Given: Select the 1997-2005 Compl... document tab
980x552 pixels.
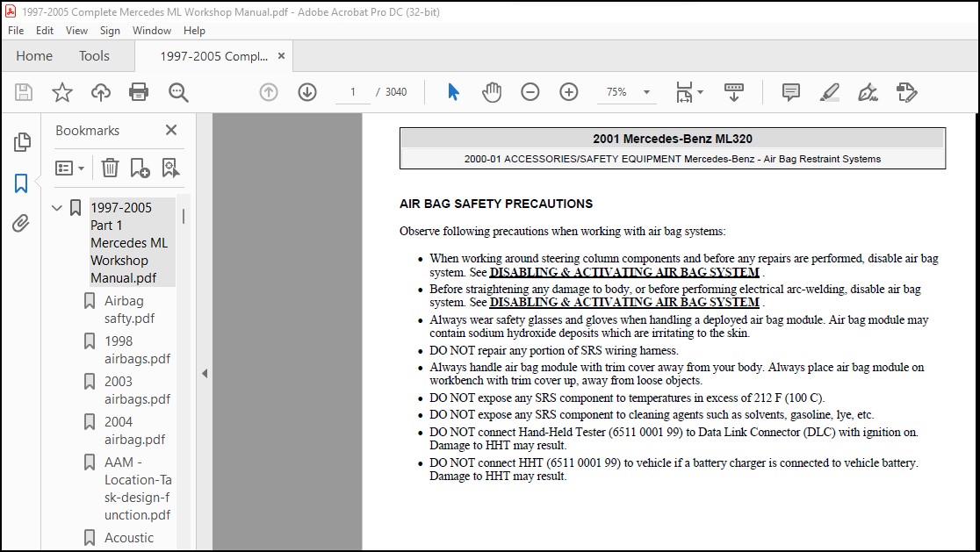Looking at the screenshot, I should pos(213,56).
